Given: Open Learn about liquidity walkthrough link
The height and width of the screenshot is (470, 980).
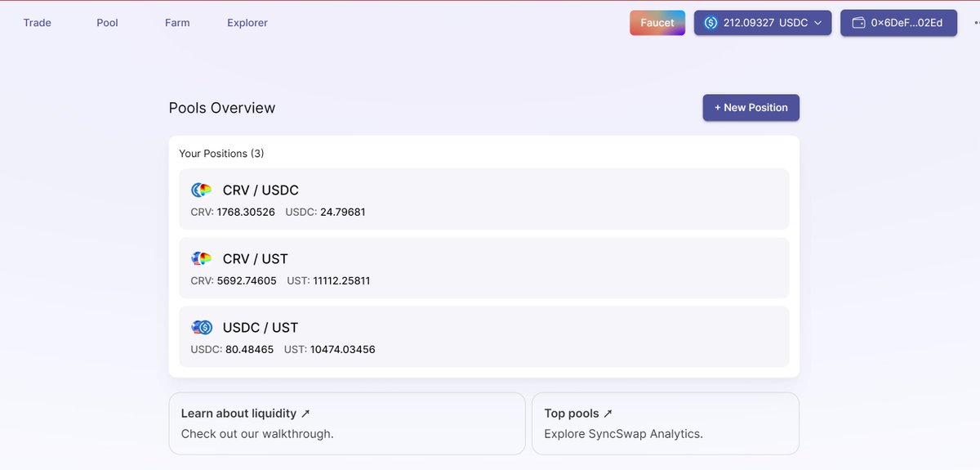Looking at the screenshot, I should (x=347, y=423).
